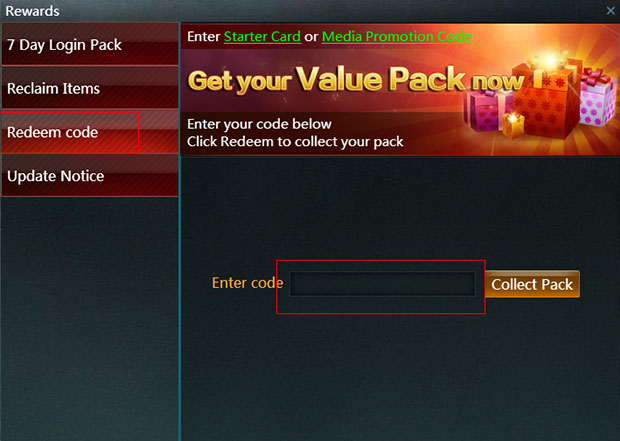
Task: Click the Get your Value Pack headline
Action: pyautogui.click(x=355, y=80)
